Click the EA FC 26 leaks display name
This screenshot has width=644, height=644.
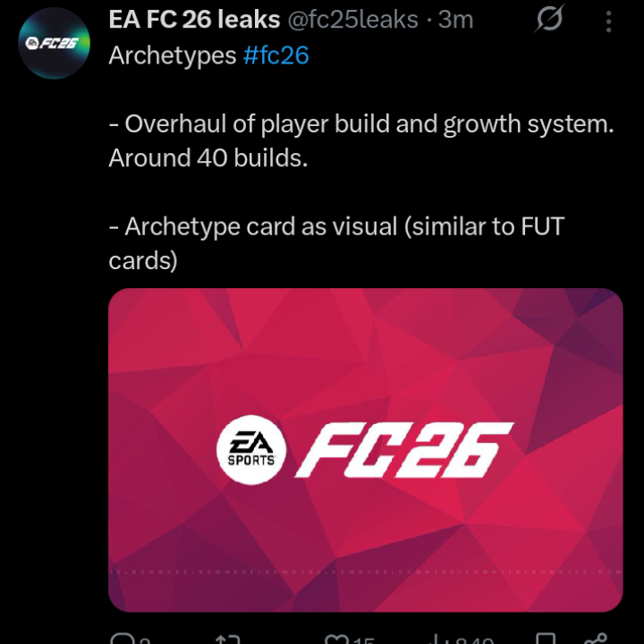(x=194, y=19)
